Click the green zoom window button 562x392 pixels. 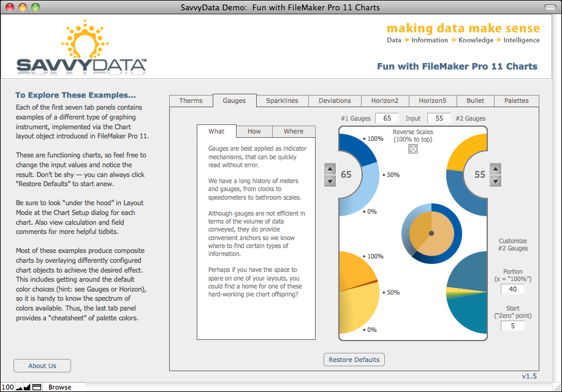point(36,7)
